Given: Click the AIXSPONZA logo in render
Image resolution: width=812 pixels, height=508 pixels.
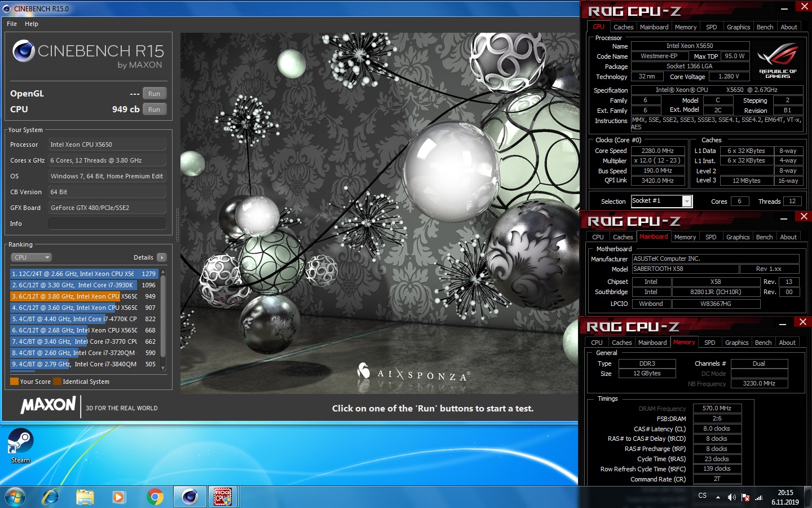Looking at the screenshot, I should 413,373.
